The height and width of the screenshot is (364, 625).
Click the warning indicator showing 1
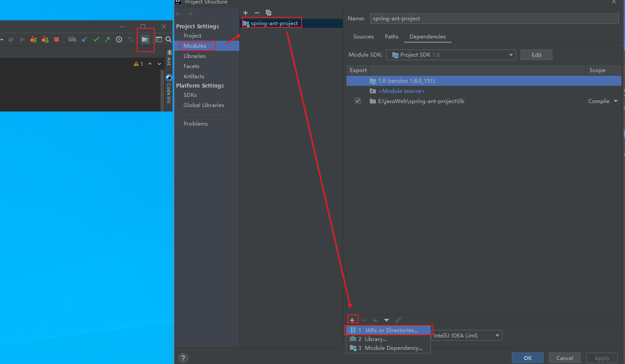pyautogui.click(x=138, y=64)
